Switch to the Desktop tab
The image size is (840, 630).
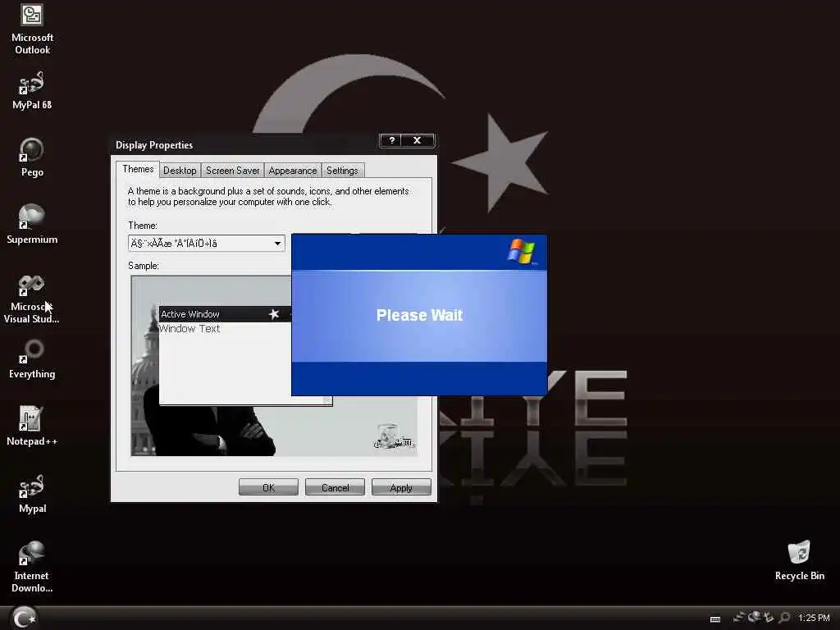(x=180, y=171)
